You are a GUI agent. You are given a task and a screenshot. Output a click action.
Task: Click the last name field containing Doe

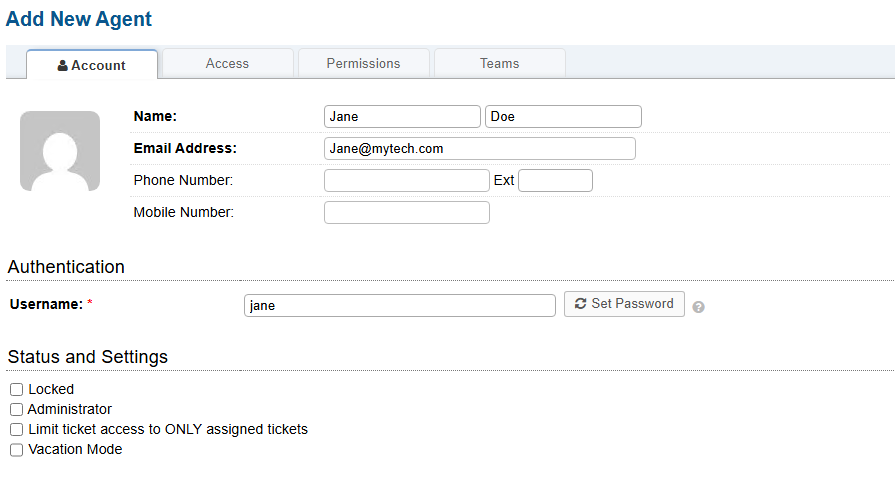(563, 117)
